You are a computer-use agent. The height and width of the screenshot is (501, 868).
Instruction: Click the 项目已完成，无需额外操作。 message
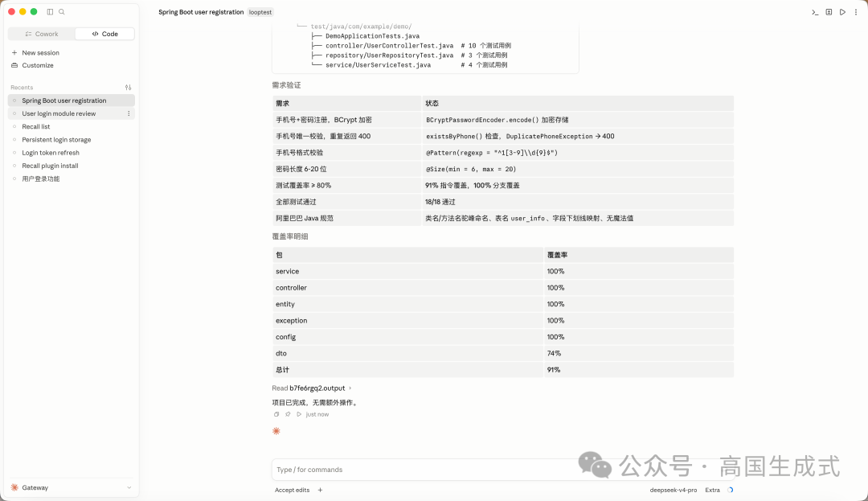[316, 402]
